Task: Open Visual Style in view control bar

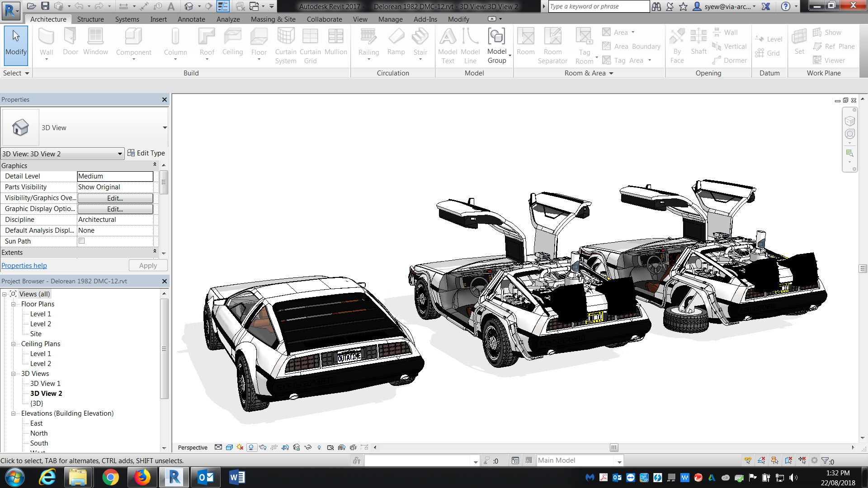Action: tap(229, 447)
